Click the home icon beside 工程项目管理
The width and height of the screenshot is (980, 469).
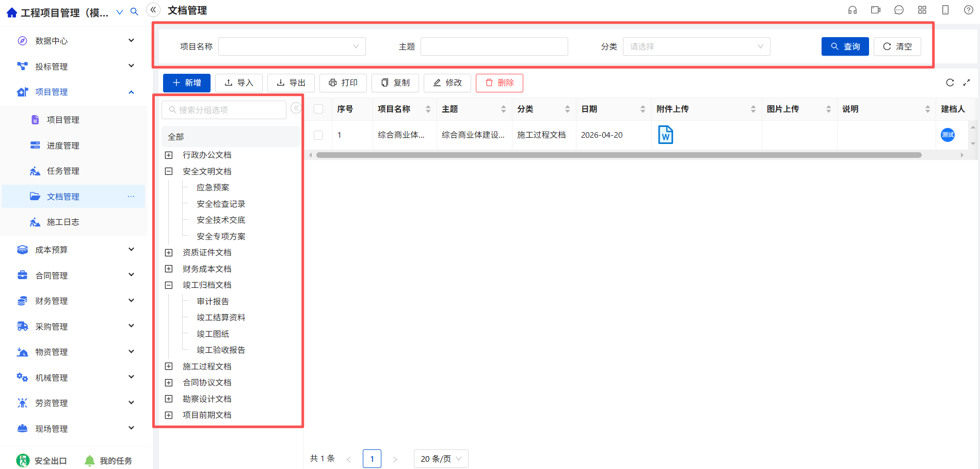pyautogui.click(x=11, y=12)
